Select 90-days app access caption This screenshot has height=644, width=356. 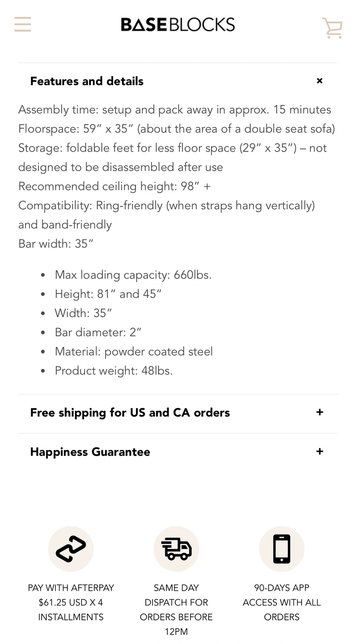(282, 602)
